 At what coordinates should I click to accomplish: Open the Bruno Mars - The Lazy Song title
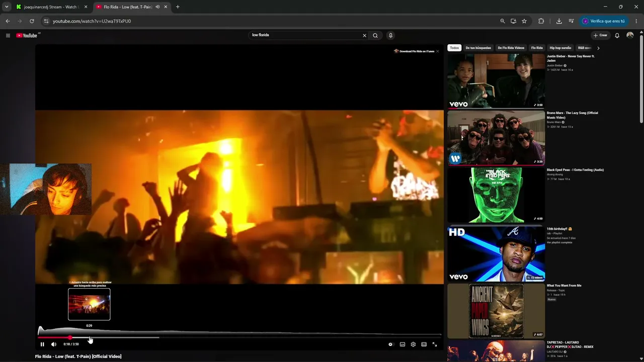click(573, 115)
